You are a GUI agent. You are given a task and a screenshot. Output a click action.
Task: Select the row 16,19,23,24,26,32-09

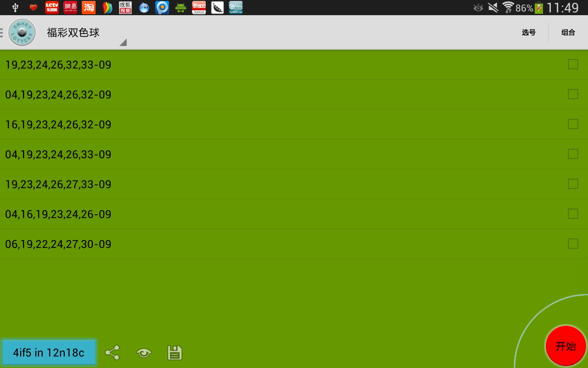pyautogui.click(x=294, y=124)
